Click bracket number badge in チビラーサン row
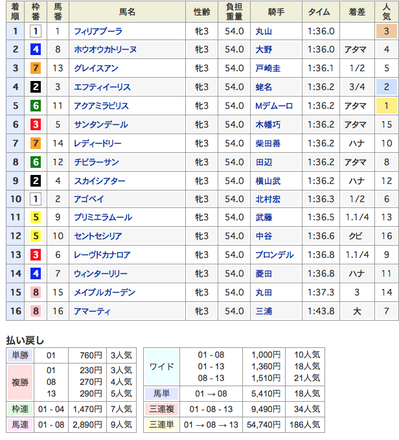This screenshot has width=399, height=440. [36, 162]
